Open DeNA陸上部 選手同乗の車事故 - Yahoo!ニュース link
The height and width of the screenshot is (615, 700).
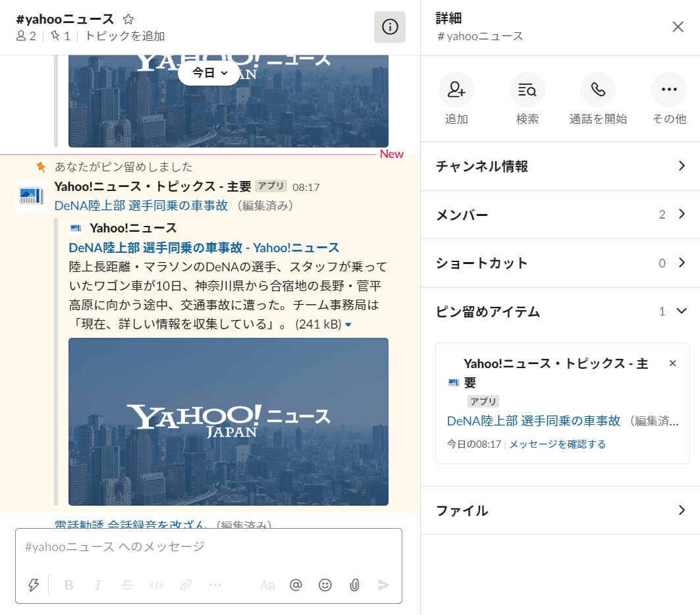point(203,248)
